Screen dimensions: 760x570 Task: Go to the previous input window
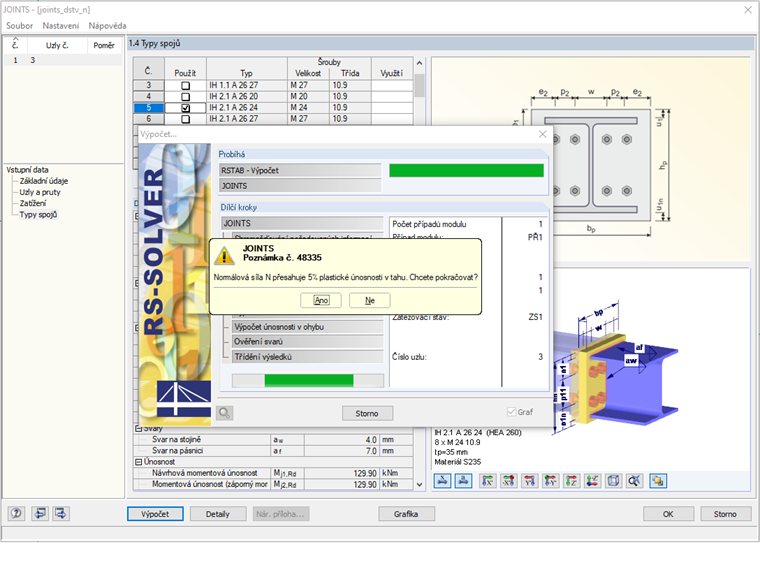[x=39, y=513]
